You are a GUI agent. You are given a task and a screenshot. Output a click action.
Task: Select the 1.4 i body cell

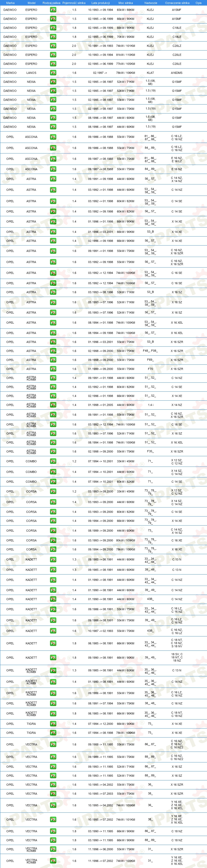click(150, 405)
